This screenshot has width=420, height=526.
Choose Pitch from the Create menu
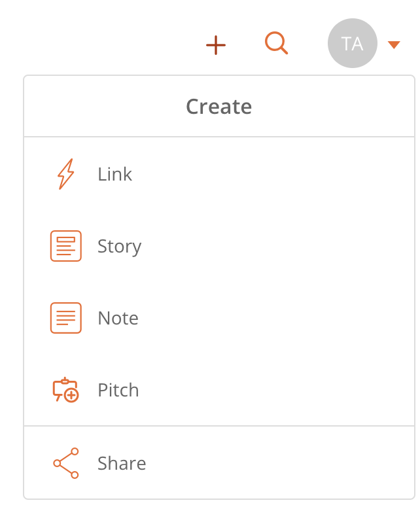219,390
